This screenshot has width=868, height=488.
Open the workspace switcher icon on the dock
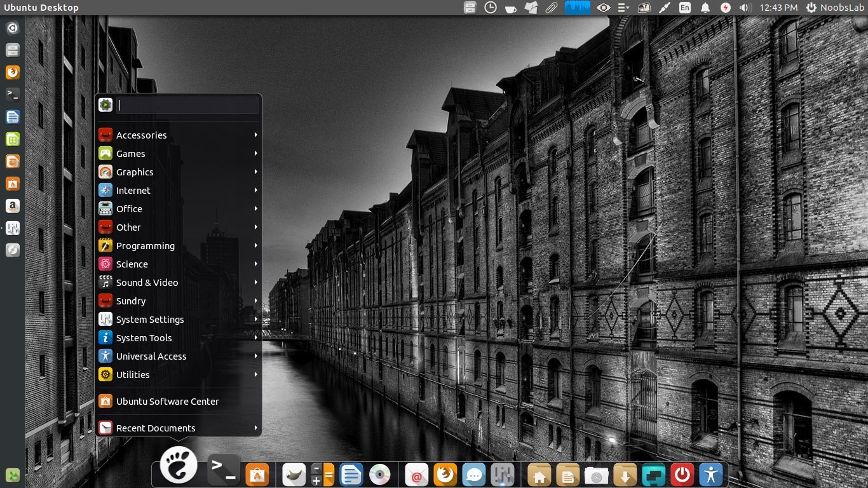coord(653,474)
